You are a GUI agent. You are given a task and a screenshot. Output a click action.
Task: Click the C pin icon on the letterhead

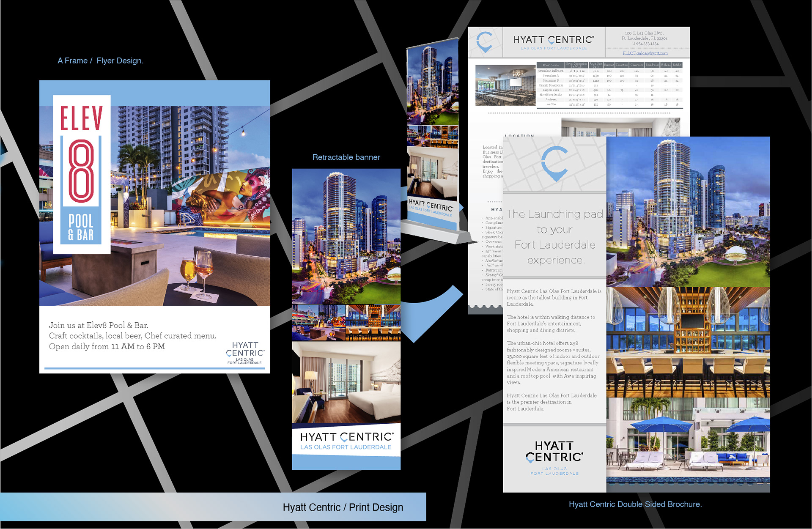pyautogui.click(x=485, y=42)
